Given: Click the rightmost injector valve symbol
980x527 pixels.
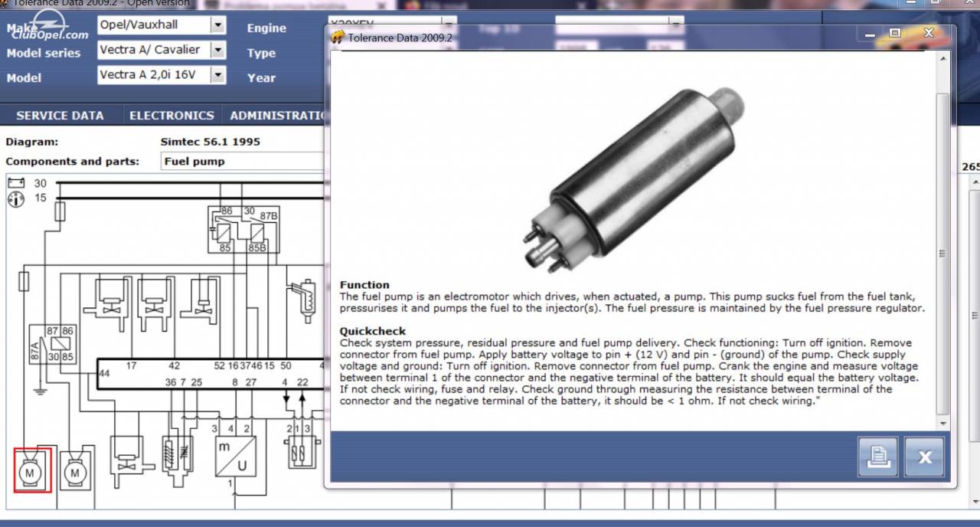Looking at the screenshot, I should [x=201, y=299].
